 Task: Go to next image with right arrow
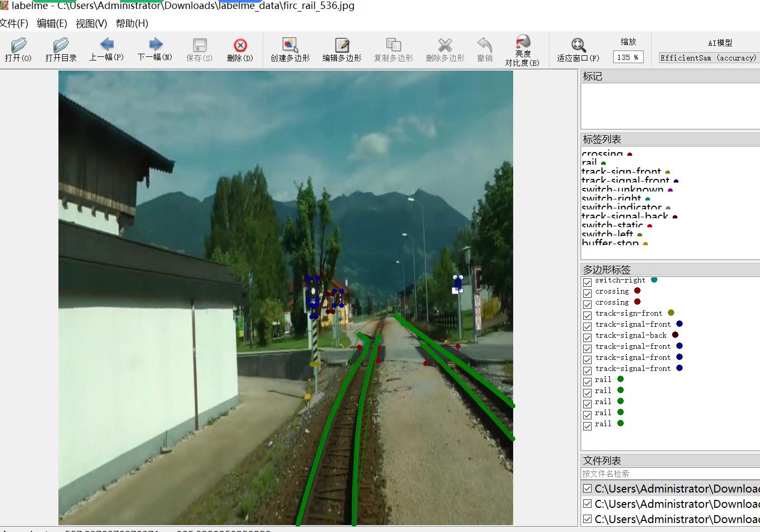(155, 44)
